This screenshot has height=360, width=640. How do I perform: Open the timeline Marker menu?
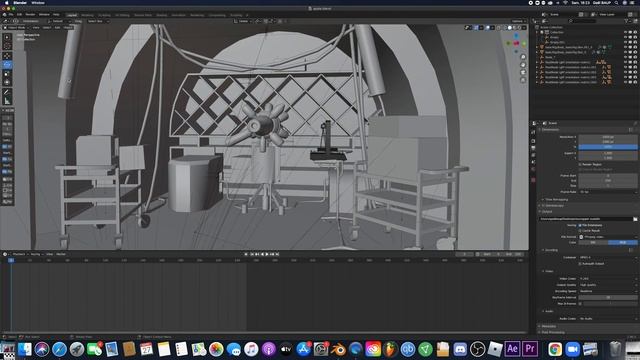61,254
